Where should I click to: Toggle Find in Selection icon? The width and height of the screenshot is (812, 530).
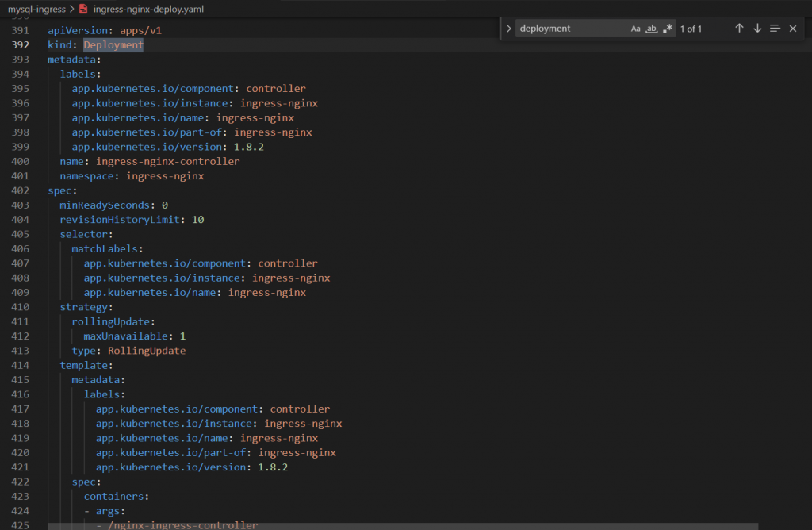[x=775, y=29]
